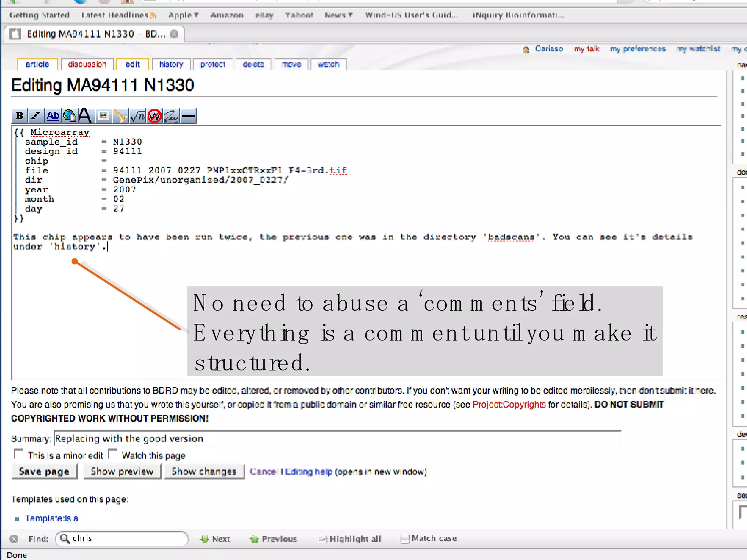
Task: Click the Show changes button
Action: (204, 471)
